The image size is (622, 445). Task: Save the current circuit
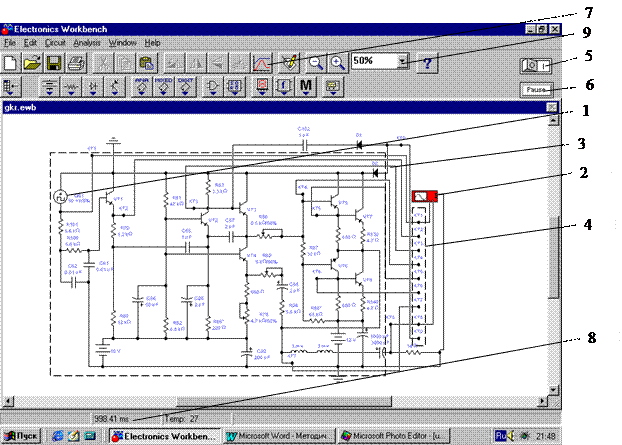(x=54, y=63)
